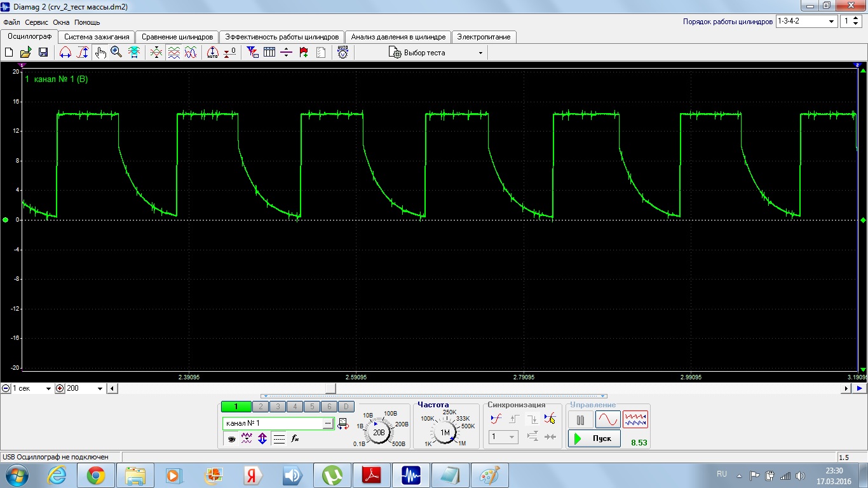
Task: Open channel name ellipsis button
Action: click(x=328, y=423)
